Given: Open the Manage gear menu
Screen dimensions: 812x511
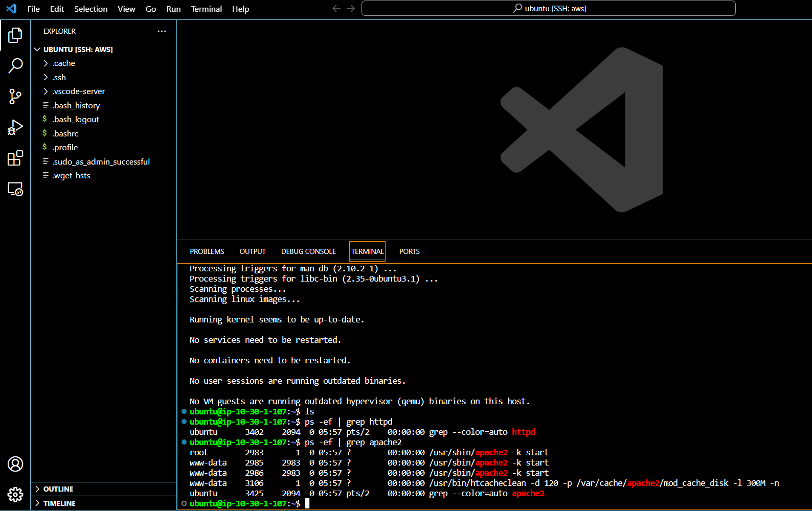Looking at the screenshot, I should tap(15, 495).
